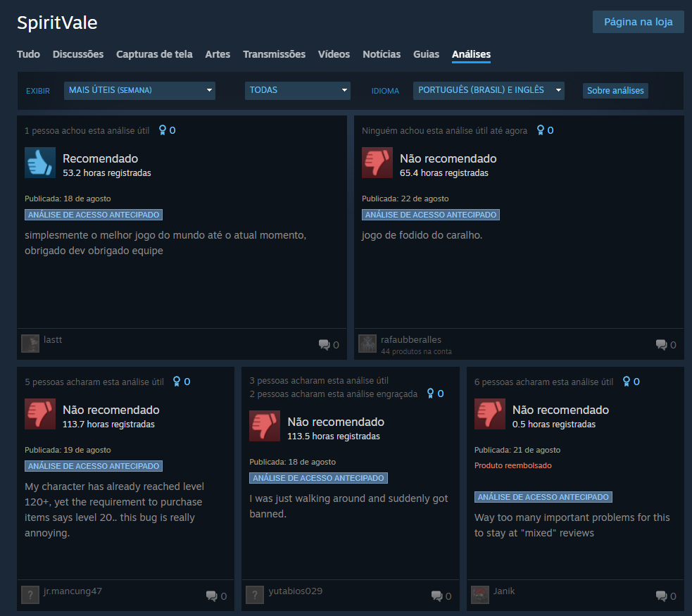
Task: Click thumbs-down icon on yutabios029's review
Action: [265, 426]
